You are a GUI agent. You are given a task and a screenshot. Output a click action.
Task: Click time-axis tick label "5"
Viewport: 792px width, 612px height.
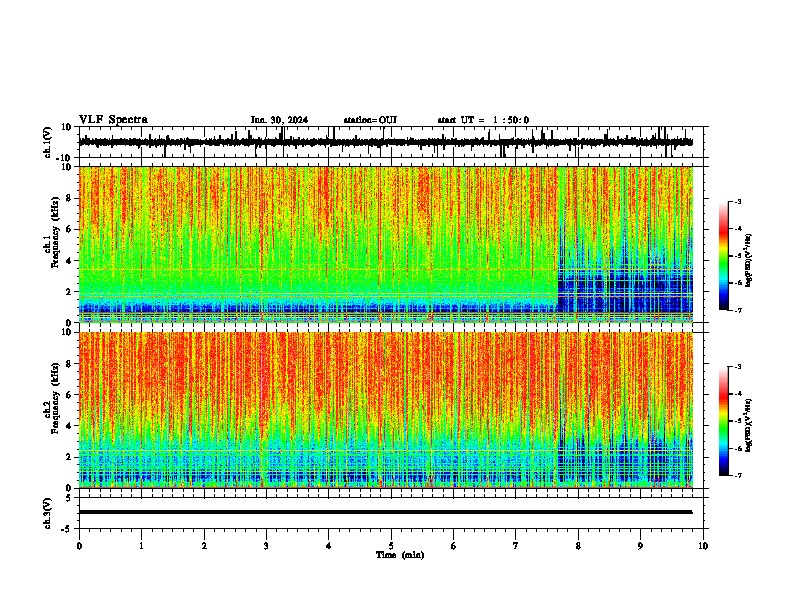pos(391,546)
